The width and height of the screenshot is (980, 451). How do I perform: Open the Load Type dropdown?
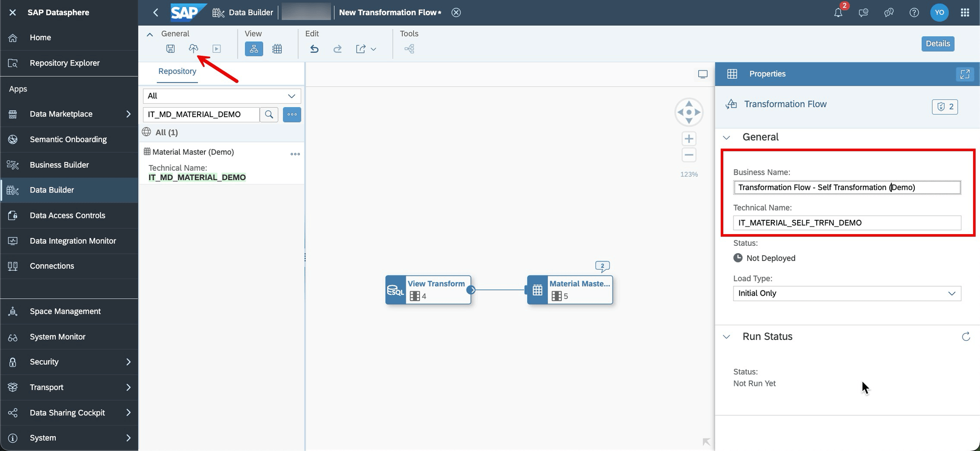coord(847,293)
